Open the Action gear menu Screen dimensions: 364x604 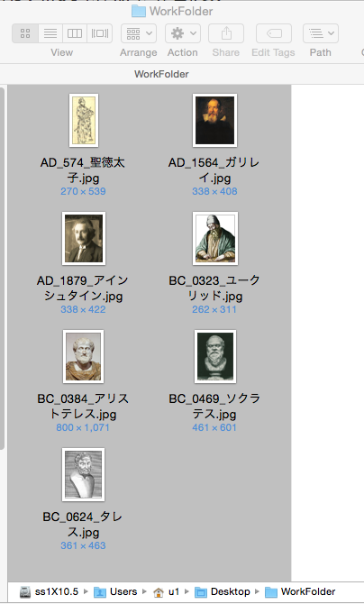tap(183, 33)
